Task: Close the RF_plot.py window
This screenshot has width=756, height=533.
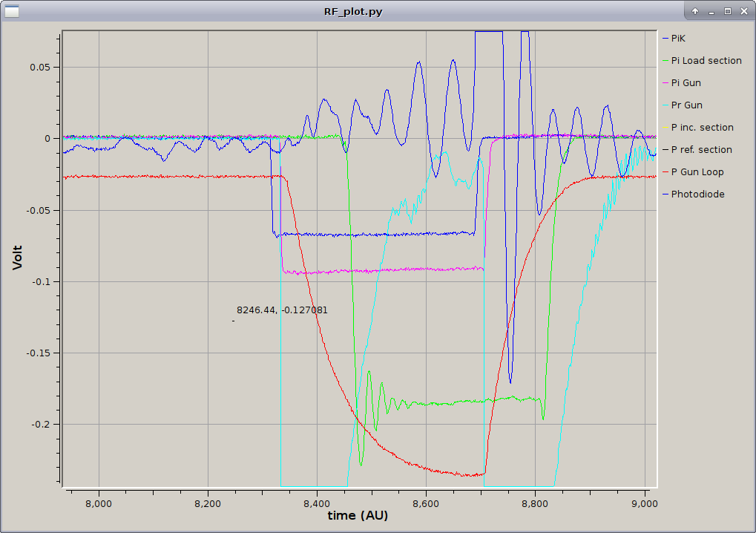Action: click(743, 11)
